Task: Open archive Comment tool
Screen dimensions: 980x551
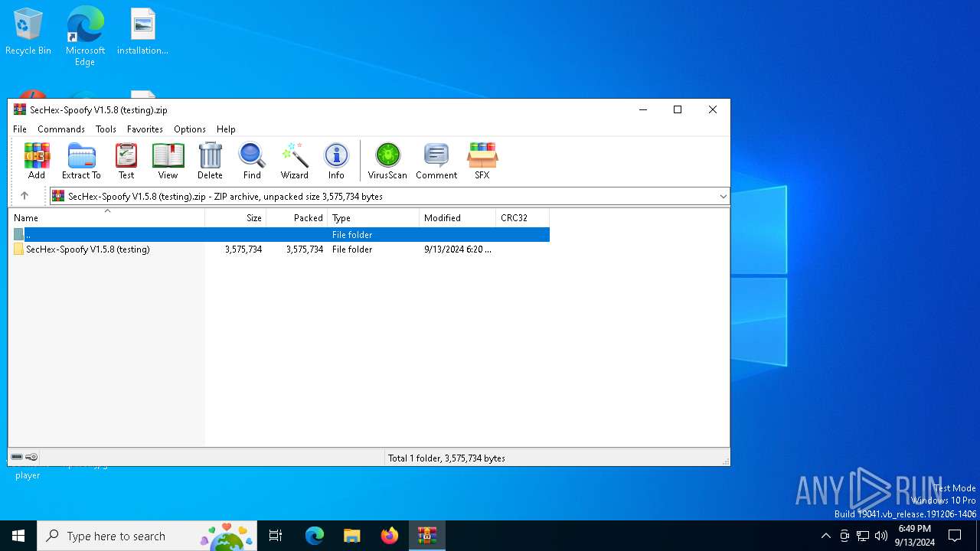Action: (x=436, y=161)
